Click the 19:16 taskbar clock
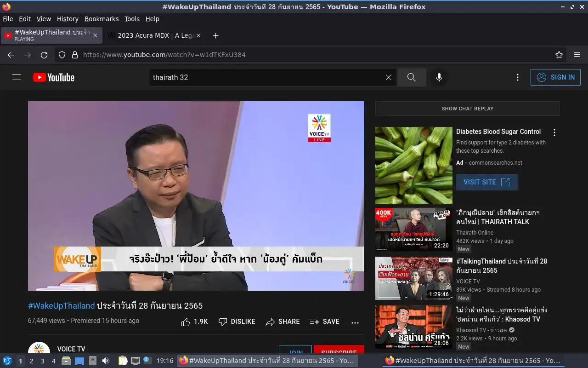The image size is (588, 368). 165,361
